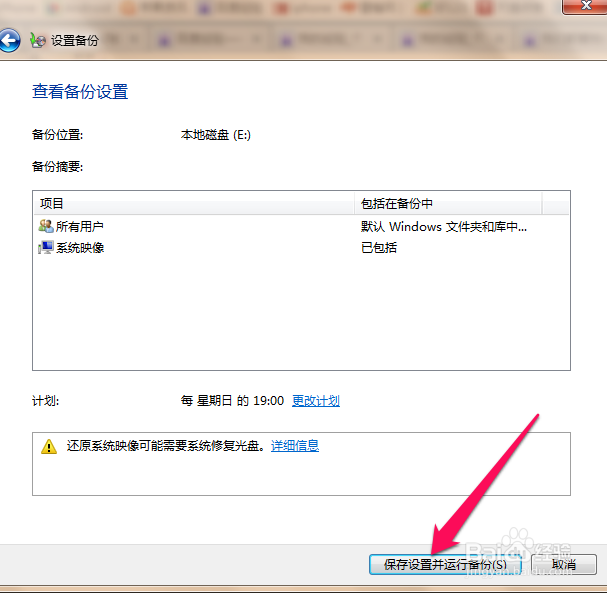Select the 系统映像 row
The width and height of the screenshot is (607, 593).
301,247
